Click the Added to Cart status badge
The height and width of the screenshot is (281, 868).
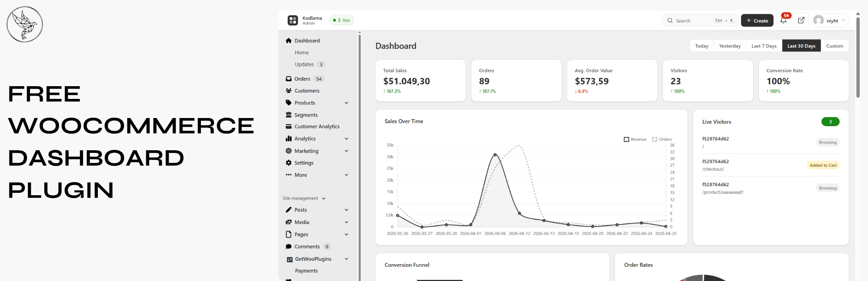[x=823, y=165]
